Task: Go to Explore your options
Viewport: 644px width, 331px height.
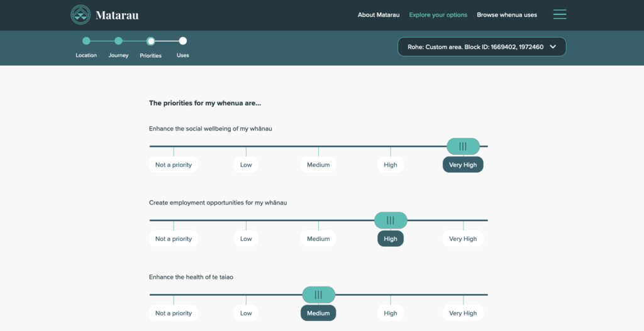Action: pos(438,15)
